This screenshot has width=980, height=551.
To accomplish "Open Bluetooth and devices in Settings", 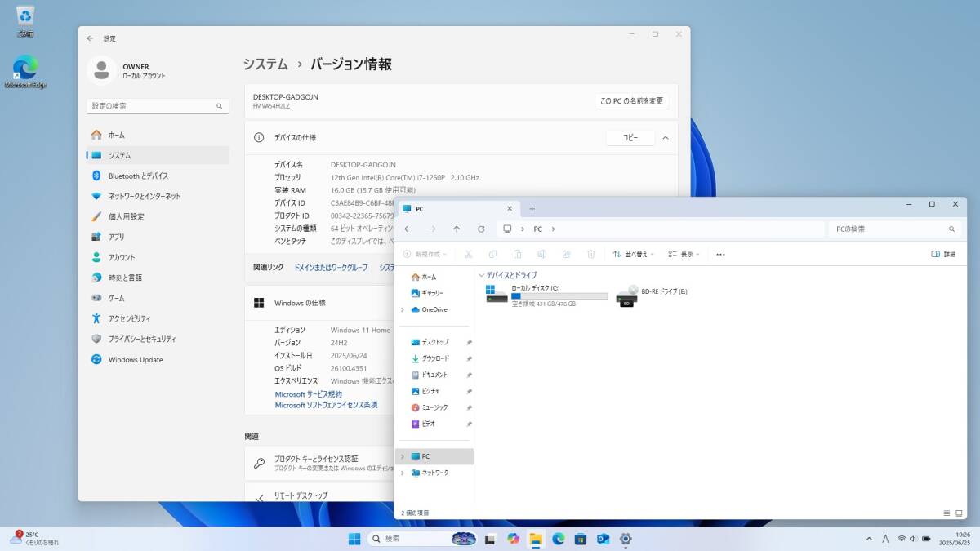I will tap(158, 176).
